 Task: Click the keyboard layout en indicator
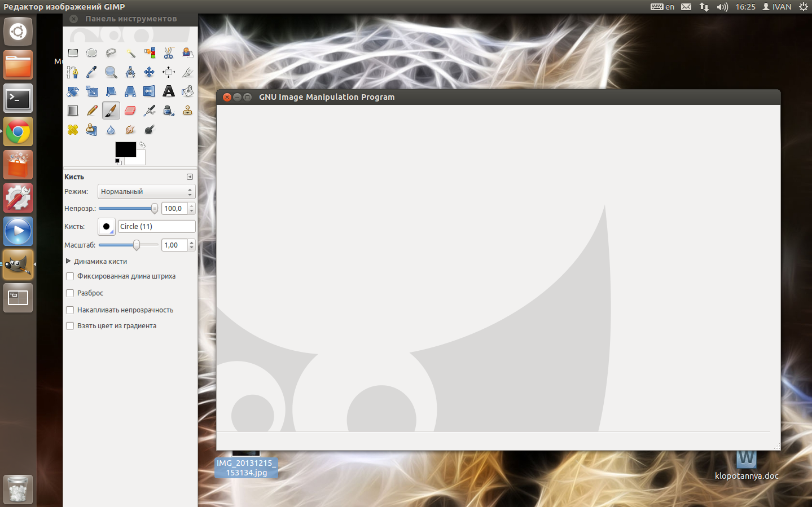tap(662, 7)
